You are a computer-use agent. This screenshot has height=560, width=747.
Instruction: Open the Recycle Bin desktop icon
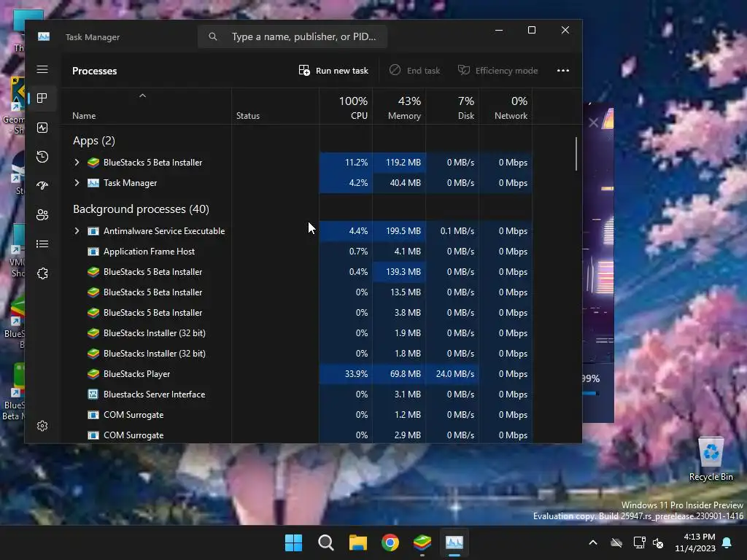coord(711,459)
